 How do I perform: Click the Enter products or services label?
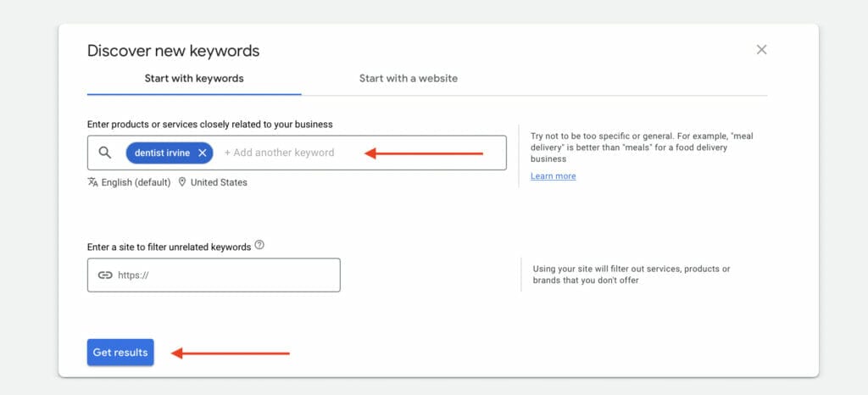click(x=210, y=125)
